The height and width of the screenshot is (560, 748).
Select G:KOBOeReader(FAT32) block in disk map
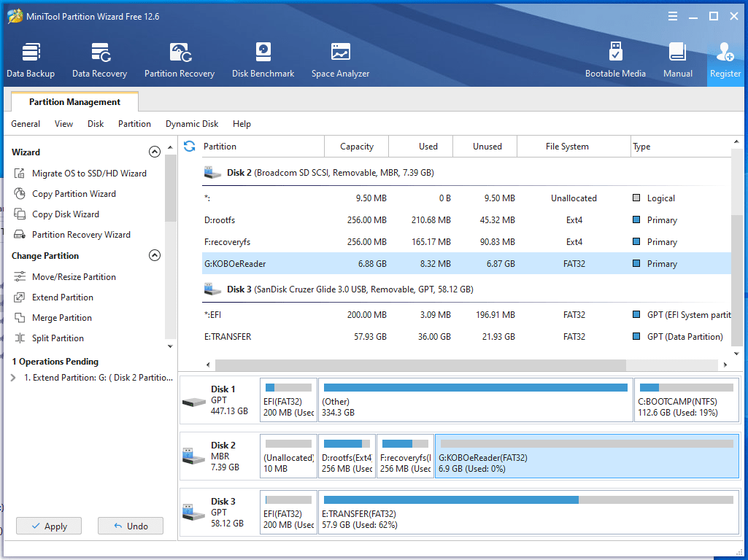(587, 456)
